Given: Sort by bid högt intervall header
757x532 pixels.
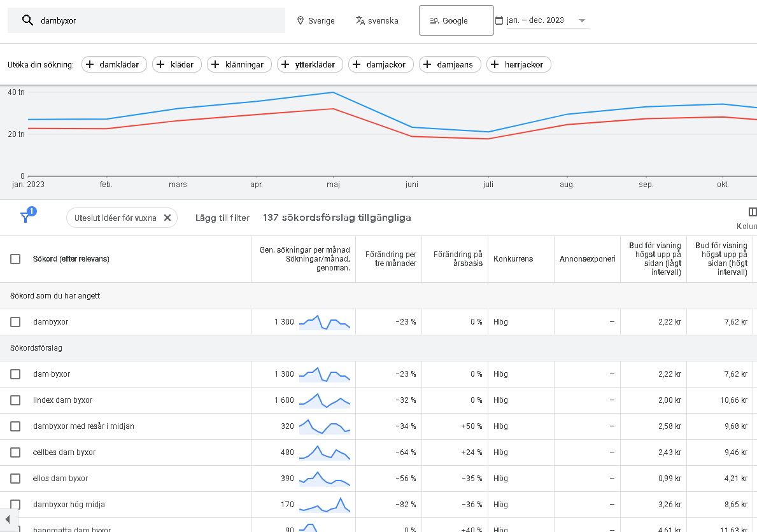Looking at the screenshot, I should coord(721,259).
